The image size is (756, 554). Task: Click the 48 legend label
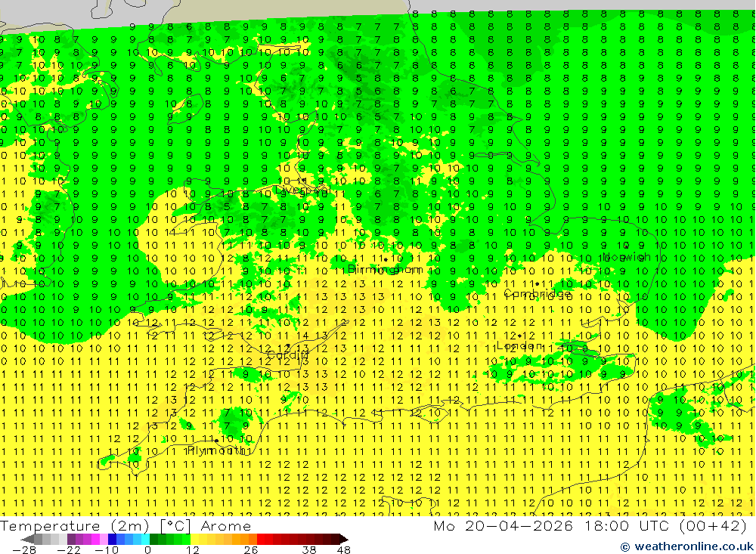343,550
